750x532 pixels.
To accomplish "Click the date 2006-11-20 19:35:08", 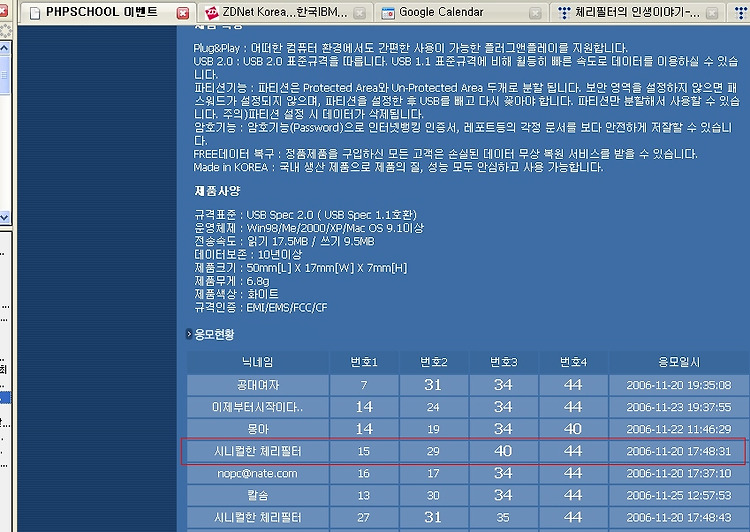I will (679, 385).
